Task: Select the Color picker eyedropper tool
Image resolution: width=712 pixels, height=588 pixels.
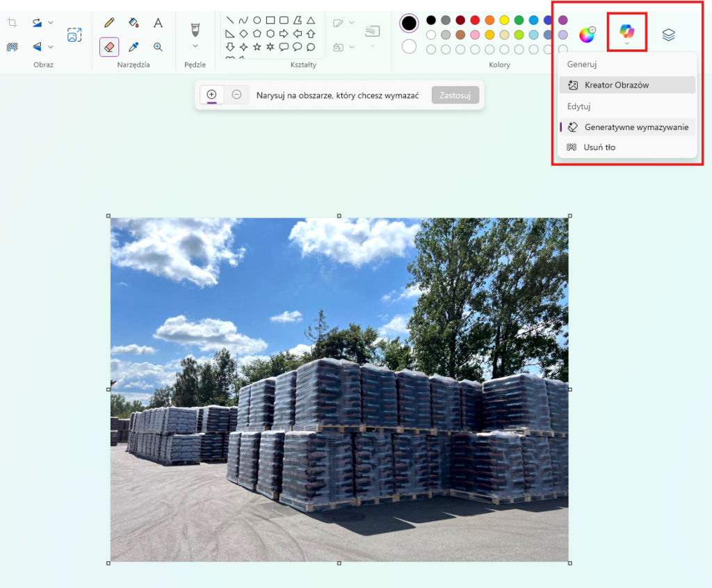Action: point(133,47)
